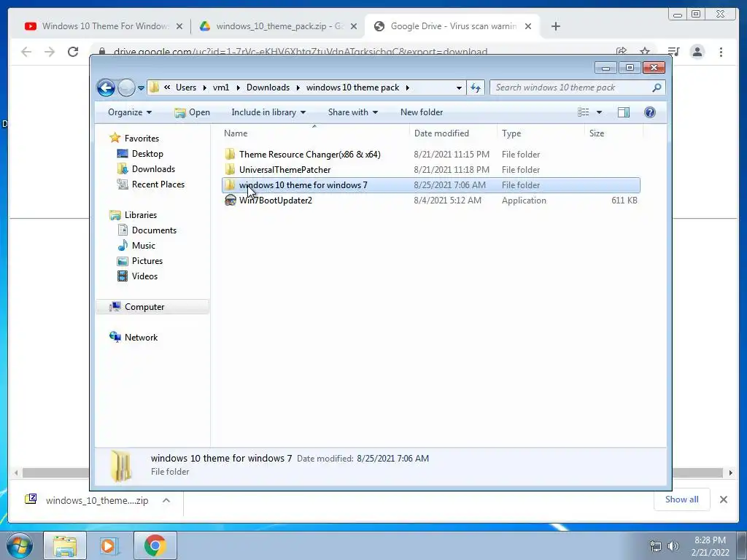
Task: Open Chrome three-dot menu
Action: (x=721, y=52)
